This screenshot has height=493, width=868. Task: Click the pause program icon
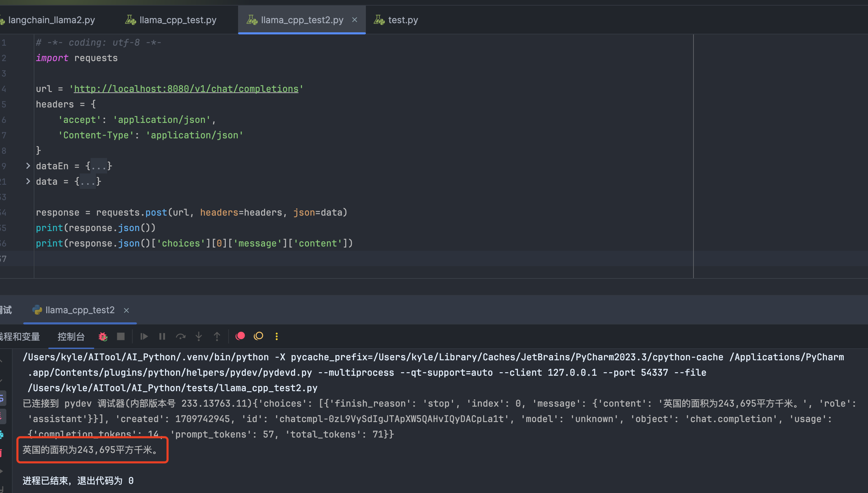pos(162,336)
